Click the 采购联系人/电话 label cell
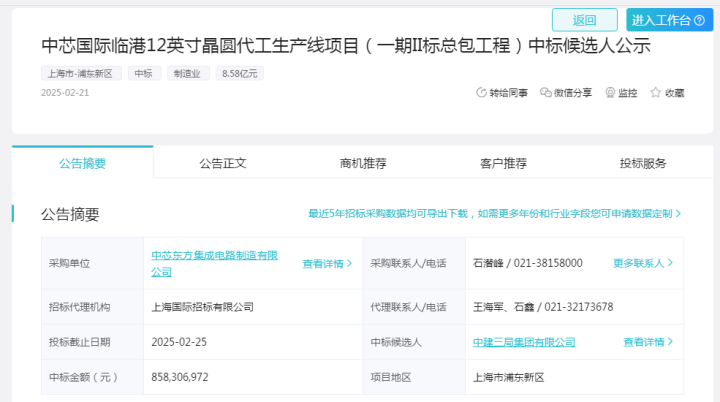The image size is (720, 402). pos(414,263)
